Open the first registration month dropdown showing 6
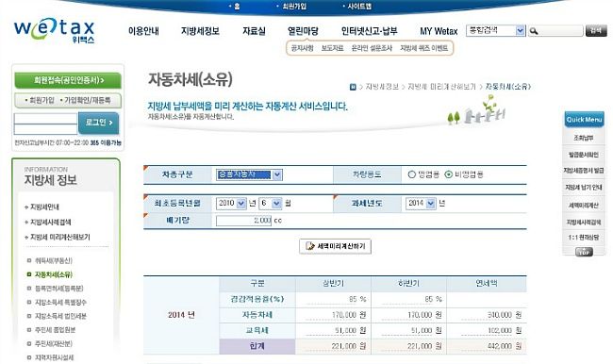This screenshot has height=364, width=613. click(270, 204)
